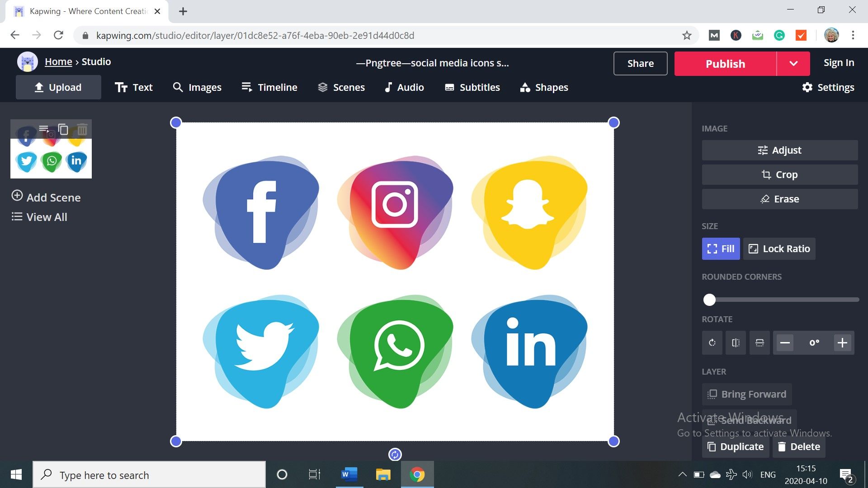
Task: Duplicate scene icon on thumbnail
Action: pyautogui.click(x=63, y=130)
